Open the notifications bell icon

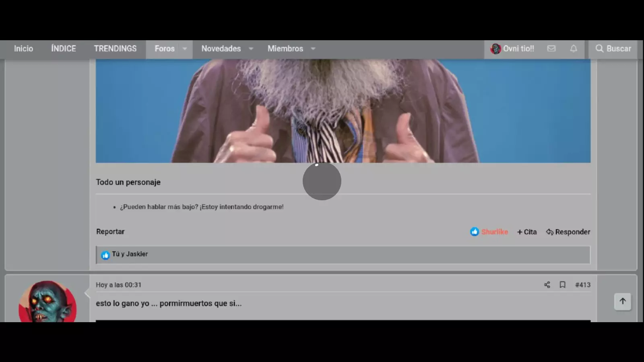(x=574, y=49)
